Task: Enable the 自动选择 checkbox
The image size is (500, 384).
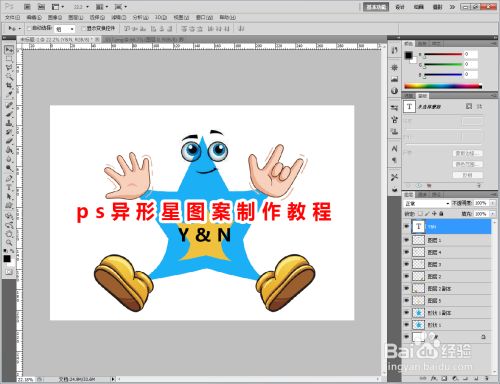Action: [29, 28]
